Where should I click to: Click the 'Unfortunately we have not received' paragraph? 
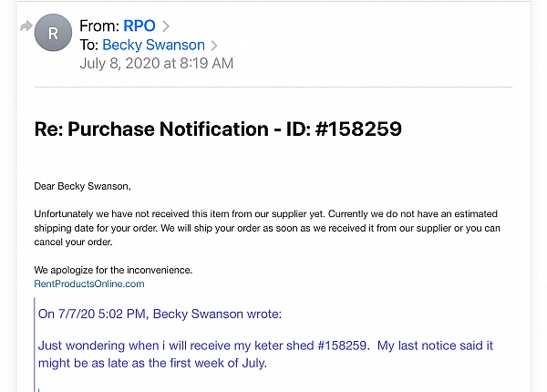[267, 228]
